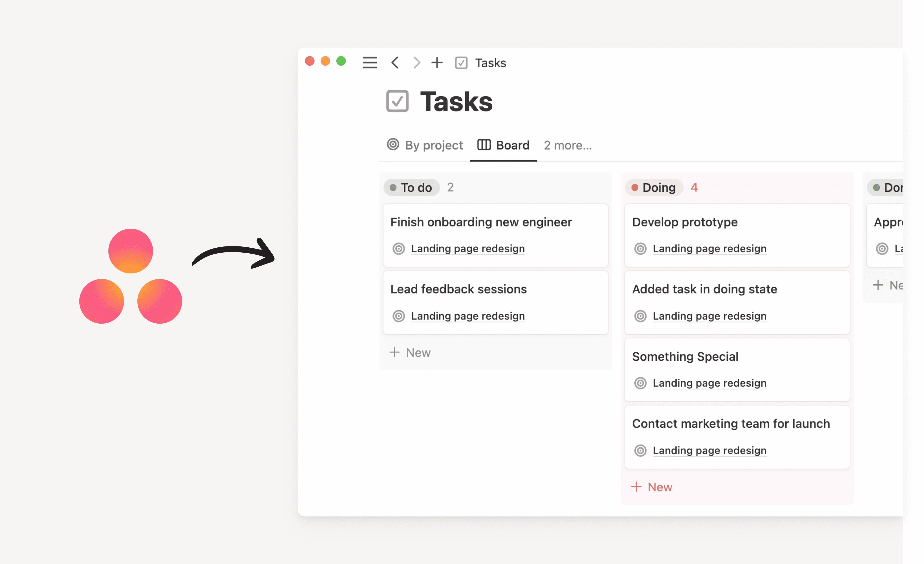Open the Finish onboarding new engineer task
This screenshot has width=924, height=564.
pos(481,221)
